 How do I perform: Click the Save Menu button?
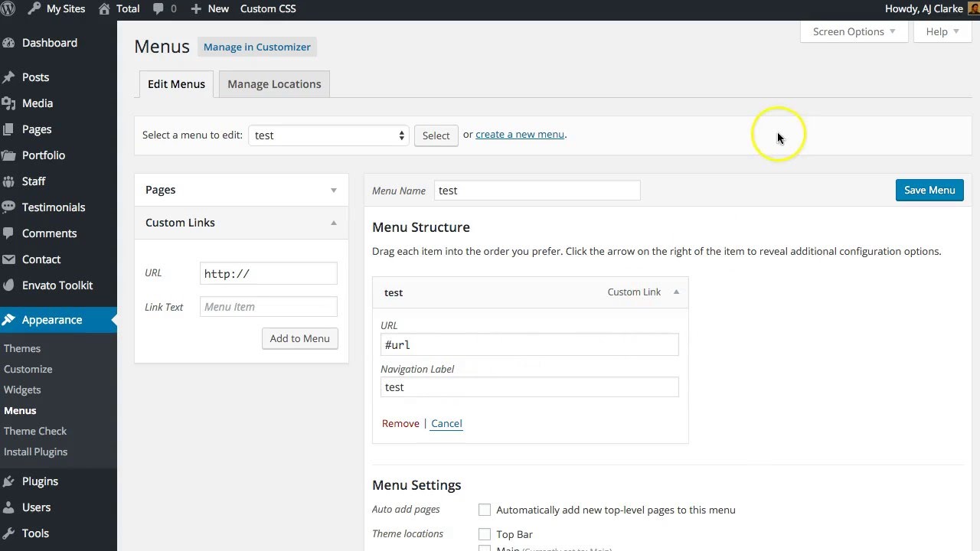[929, 190]
